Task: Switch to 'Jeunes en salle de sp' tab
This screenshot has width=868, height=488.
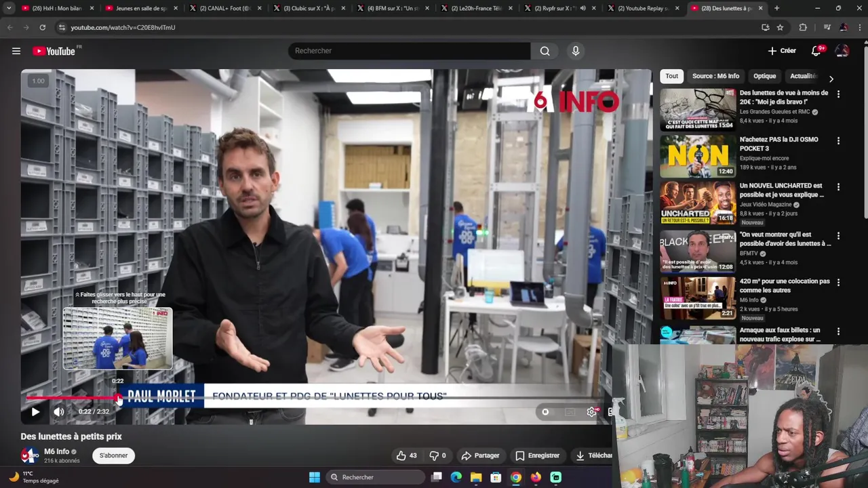Action: pyautogui.click(x=141, y=8)
